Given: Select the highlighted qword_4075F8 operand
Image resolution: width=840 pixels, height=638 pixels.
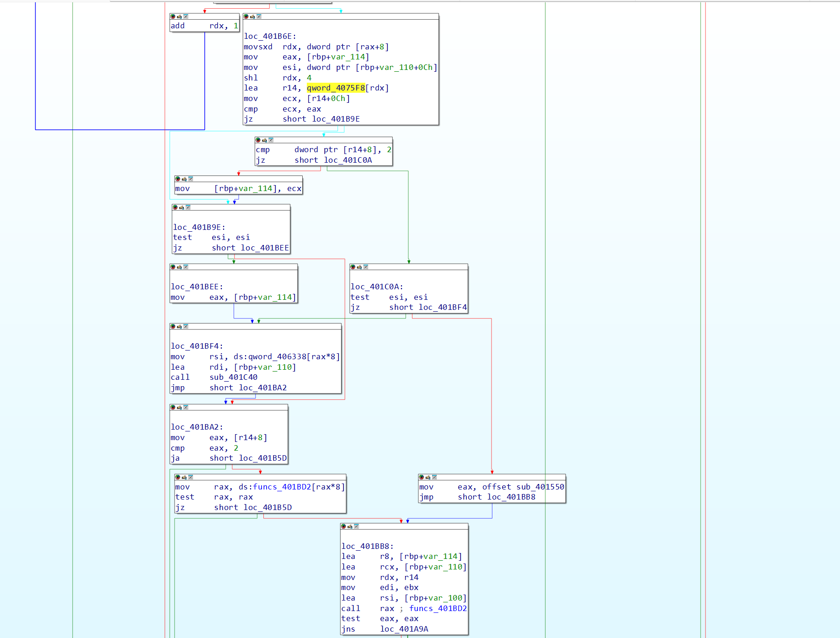Looking at the screenshot, I should pos(336,88).
